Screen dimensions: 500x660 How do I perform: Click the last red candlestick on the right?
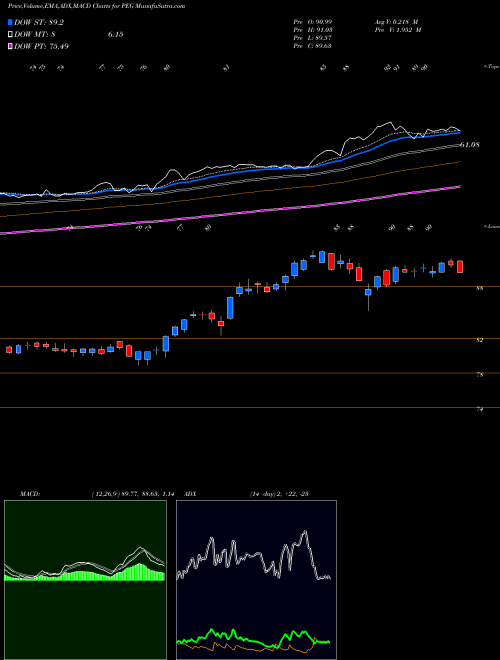pyautogui.click(x=460, y=266)
